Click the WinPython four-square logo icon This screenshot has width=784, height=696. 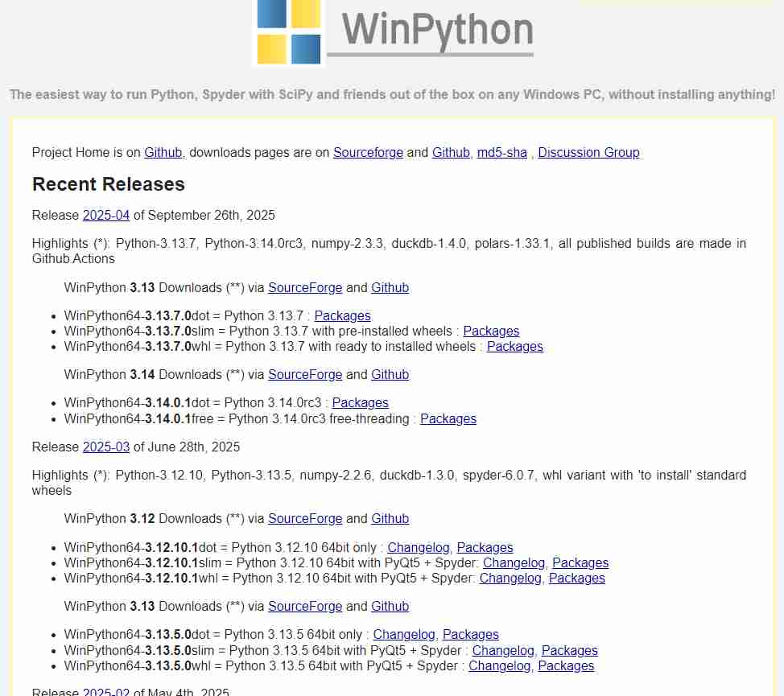click(x=288, y=32)
